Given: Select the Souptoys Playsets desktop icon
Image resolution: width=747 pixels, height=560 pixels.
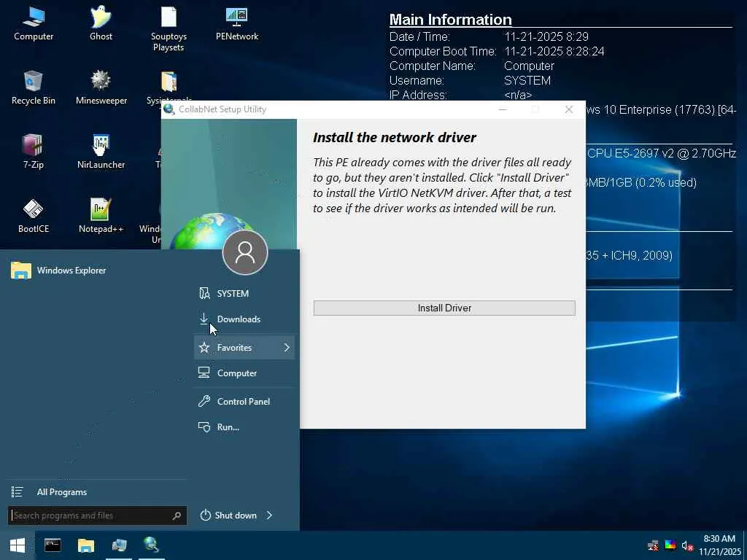Looking at the screenshot, I should tap(169, 28).
